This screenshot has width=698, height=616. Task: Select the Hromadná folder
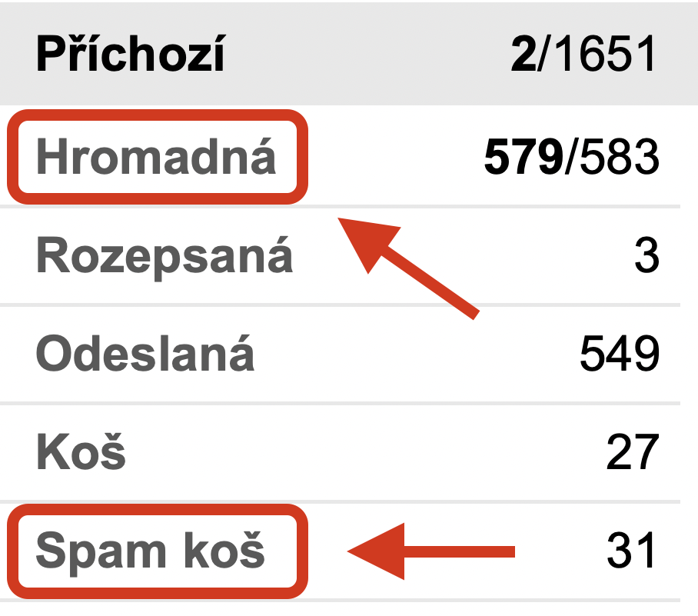[156, 158]
